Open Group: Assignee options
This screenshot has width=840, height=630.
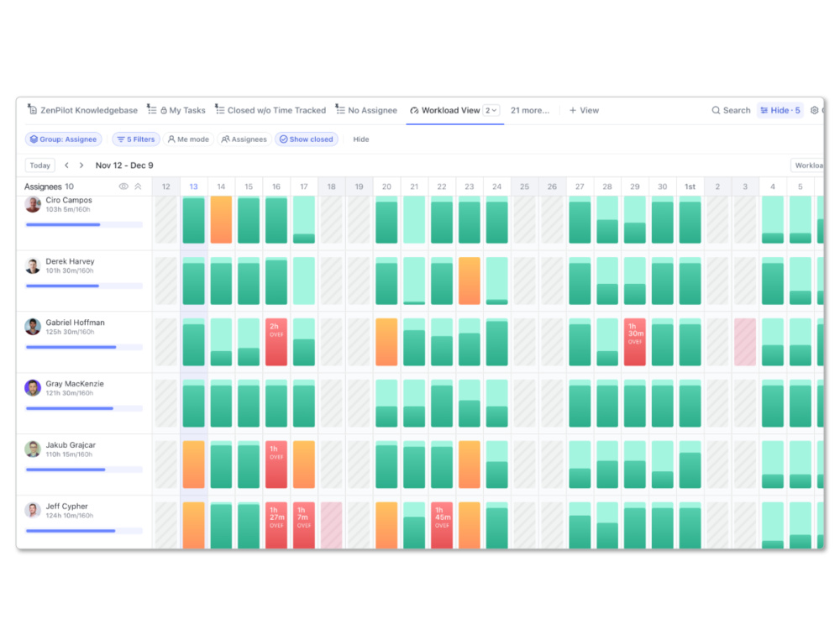[63, 139]
